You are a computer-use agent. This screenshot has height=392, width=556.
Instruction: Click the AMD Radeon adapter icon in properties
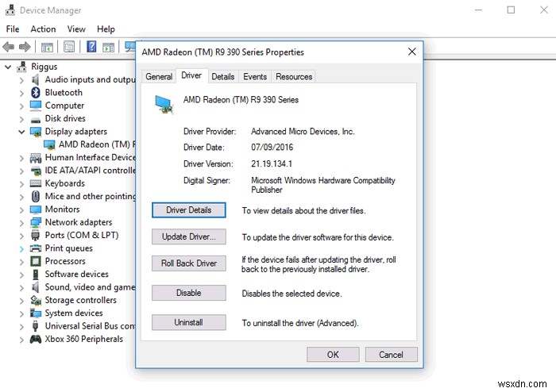164,105
